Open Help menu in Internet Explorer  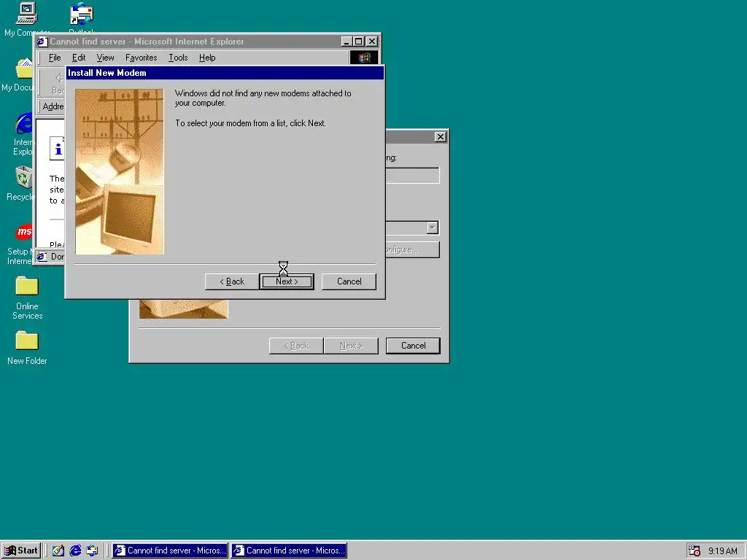point(207,58)
